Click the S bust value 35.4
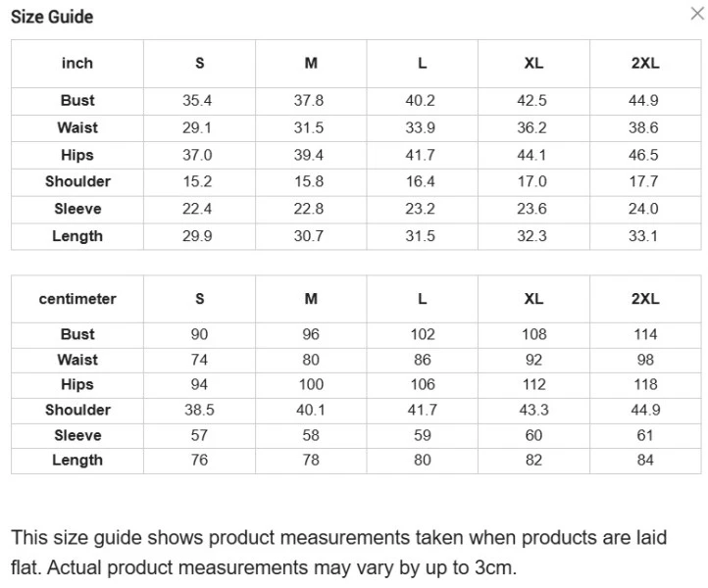This screenshot has width=708, height=588. click(199, 100)
